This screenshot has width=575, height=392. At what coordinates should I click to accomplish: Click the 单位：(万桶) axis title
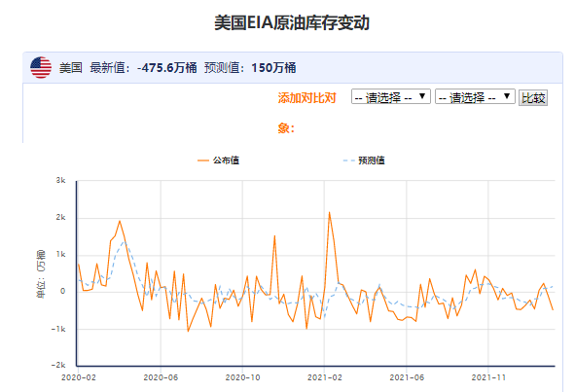(x=41, y=273)
